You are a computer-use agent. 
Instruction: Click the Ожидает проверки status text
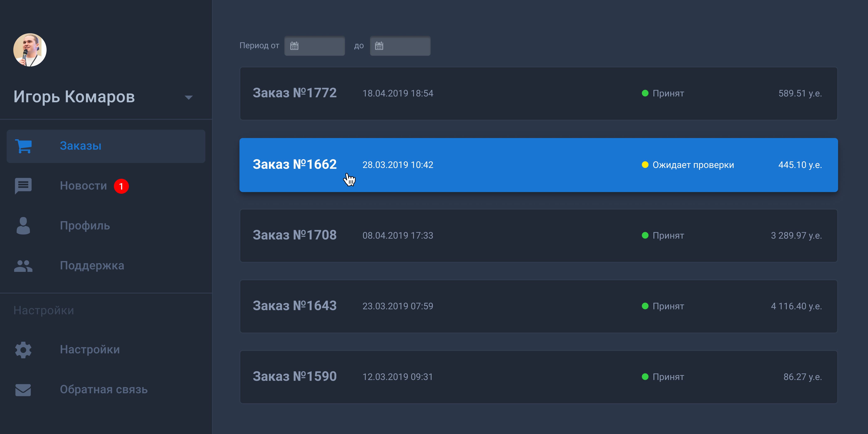click(693, 165)
